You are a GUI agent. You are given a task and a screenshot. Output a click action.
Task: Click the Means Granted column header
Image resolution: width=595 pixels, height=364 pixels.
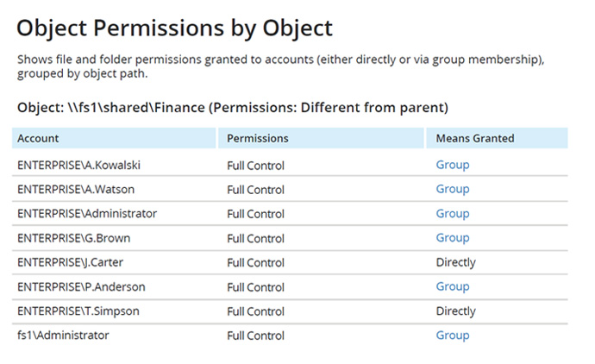pos(497,138)
